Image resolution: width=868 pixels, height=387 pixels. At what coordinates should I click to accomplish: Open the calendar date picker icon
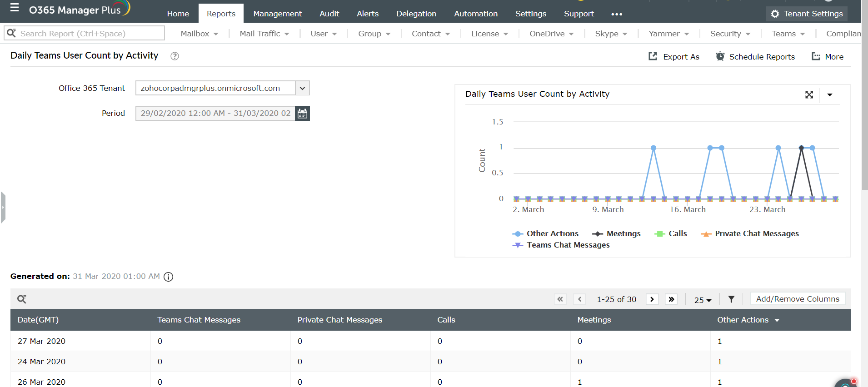pos(302,113)
